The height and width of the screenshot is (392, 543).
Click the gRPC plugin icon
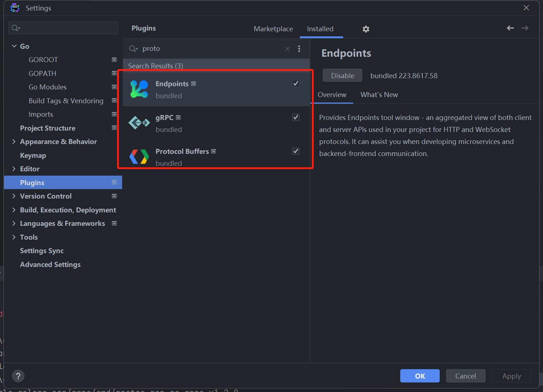click(x=139, y=123)
